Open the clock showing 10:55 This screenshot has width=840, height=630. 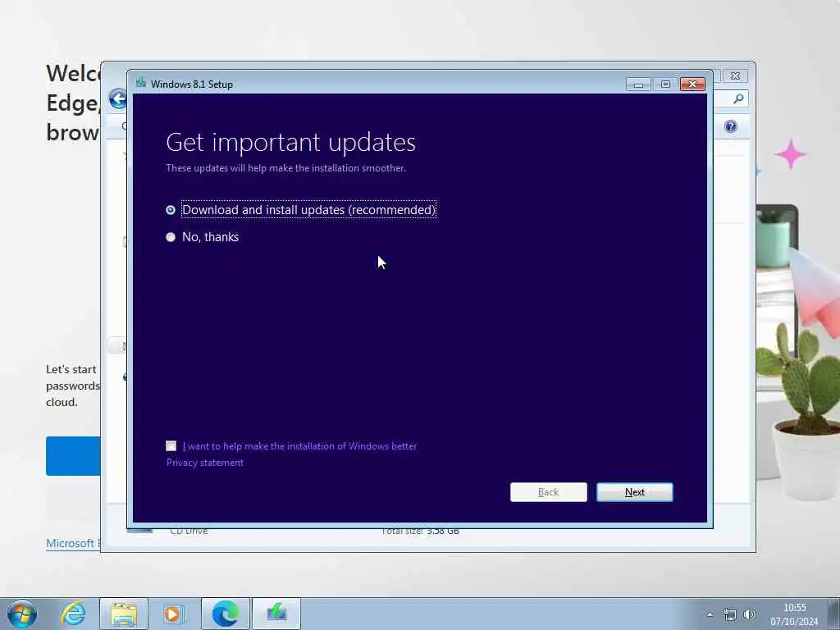pos(794,614)
